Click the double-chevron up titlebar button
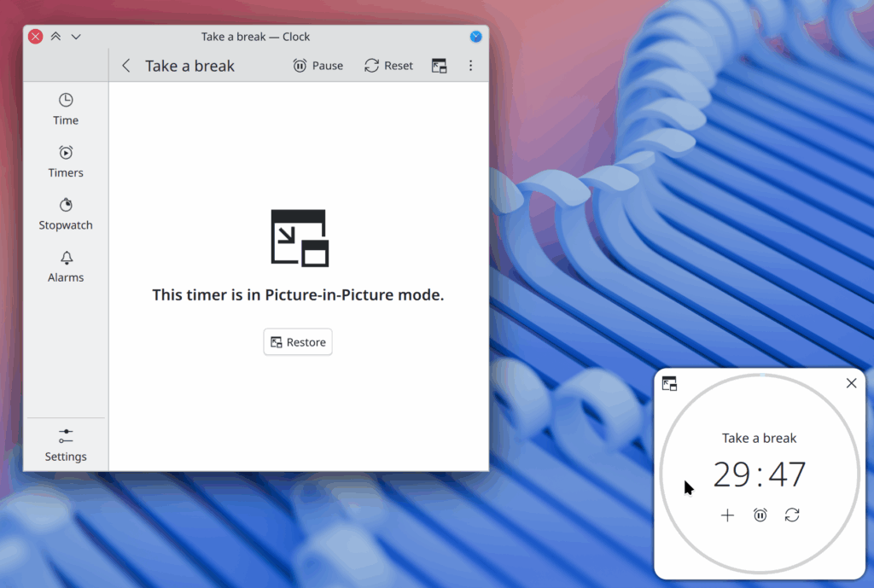Viewport: 874px width, 588px height. [x=56, y=37]
